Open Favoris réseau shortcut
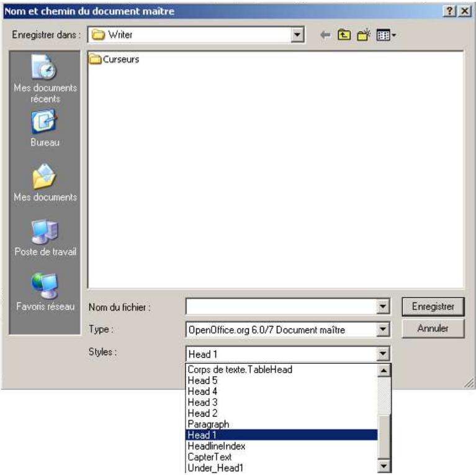 pos(45,292)
